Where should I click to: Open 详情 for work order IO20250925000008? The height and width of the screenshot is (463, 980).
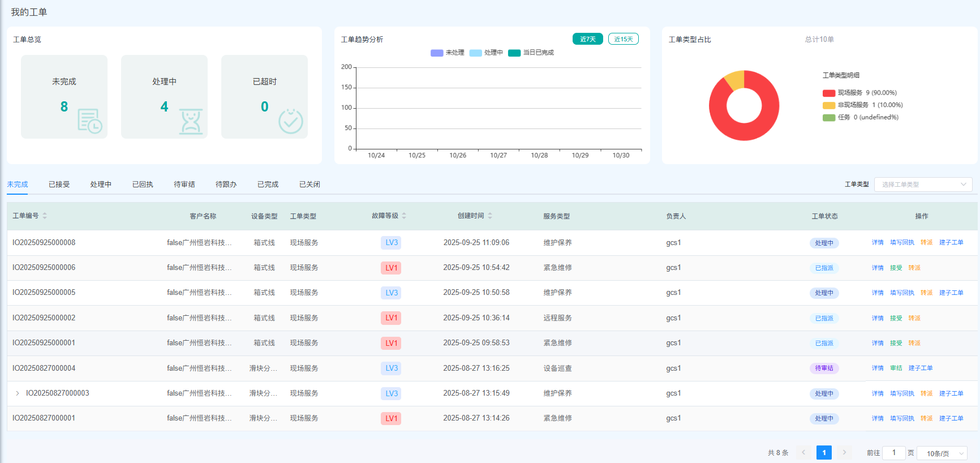pyautogui.click(x=877, y=242)
